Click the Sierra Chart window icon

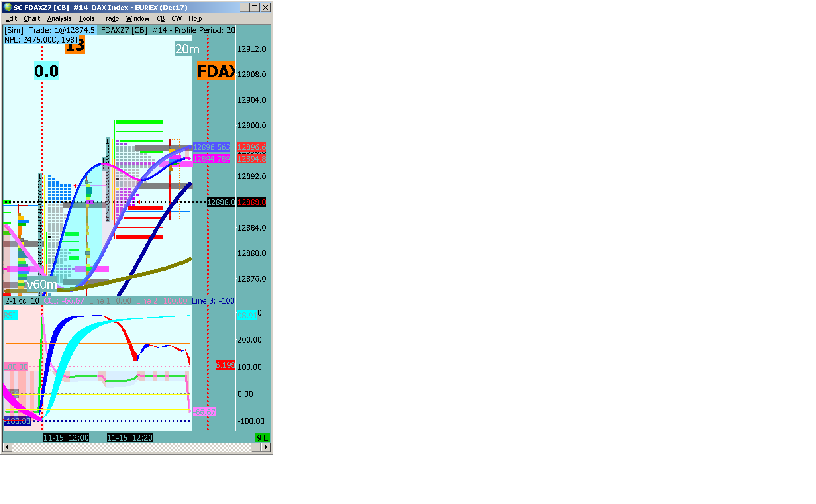coord(8,7)
